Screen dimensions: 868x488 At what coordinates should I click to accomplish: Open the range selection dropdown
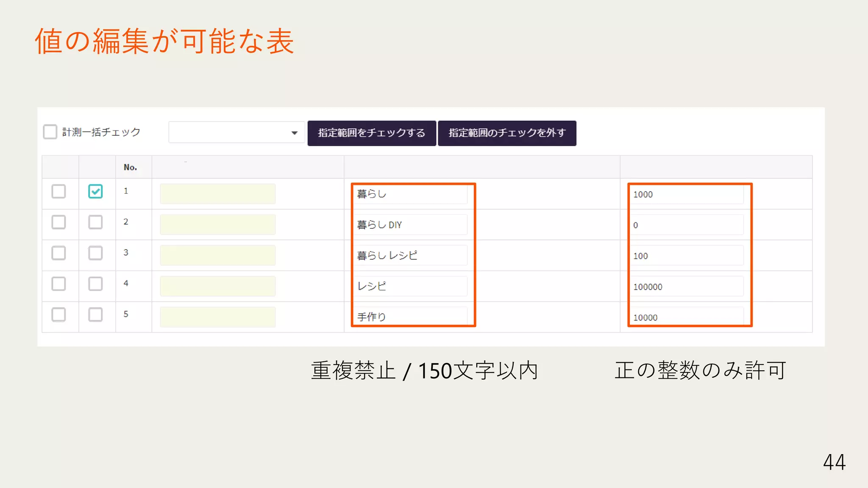pos(236,133)
